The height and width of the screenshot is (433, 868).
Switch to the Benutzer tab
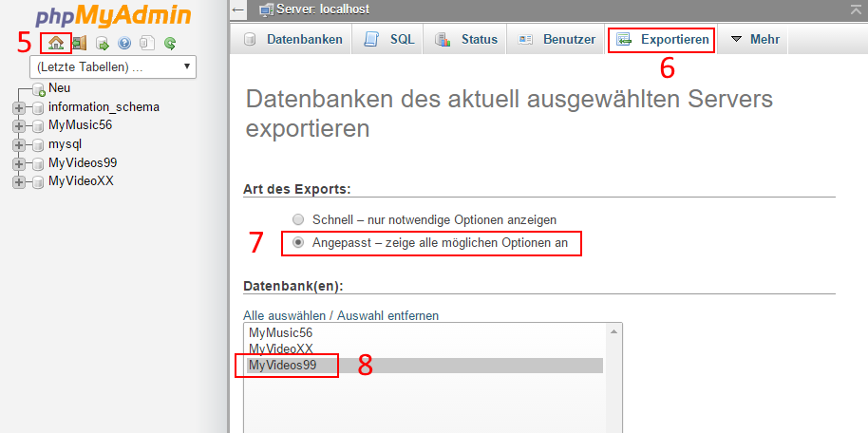click(556, 39)
